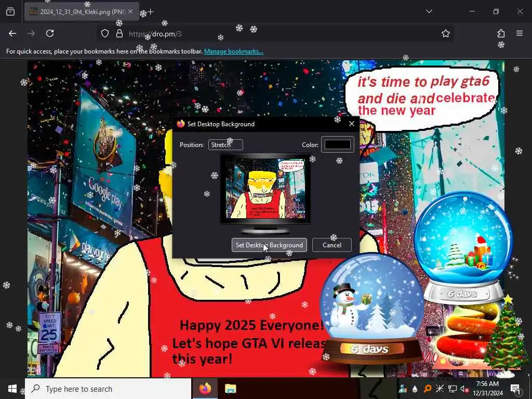
Task: List all tabs with the chevron
Action: click(429, 11)
